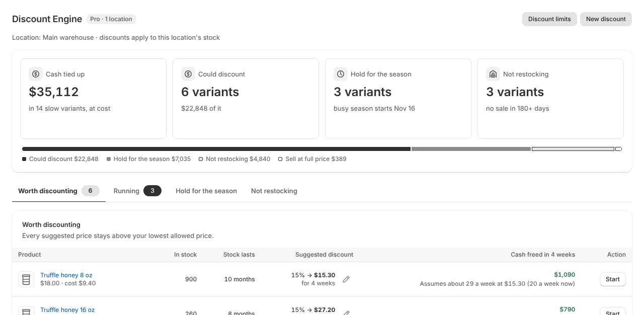This screenshot has width=644, height=315.
Task: Click the dollar icon beside Cash tied up
Action: 36,74
